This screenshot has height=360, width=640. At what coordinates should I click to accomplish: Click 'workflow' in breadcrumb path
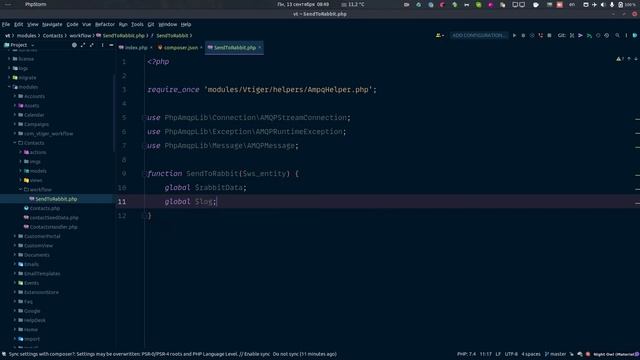pyautogui.click(x=80, y=36)
